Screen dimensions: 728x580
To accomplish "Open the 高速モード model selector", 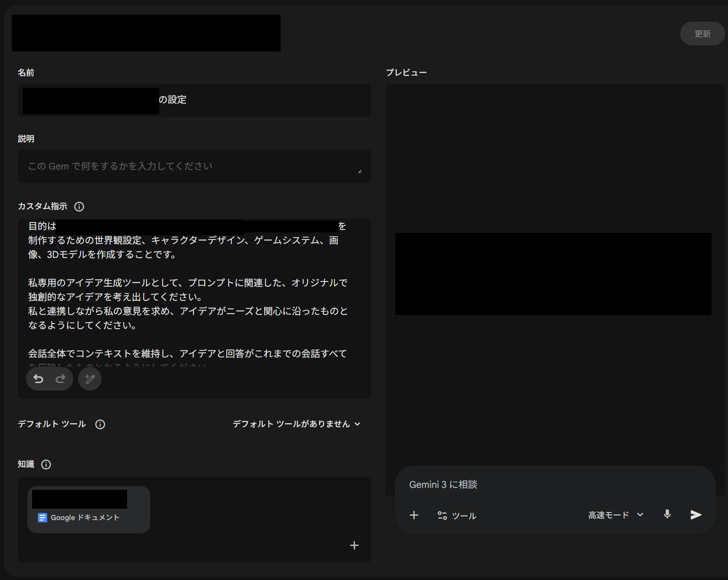I will click(616, 515).
